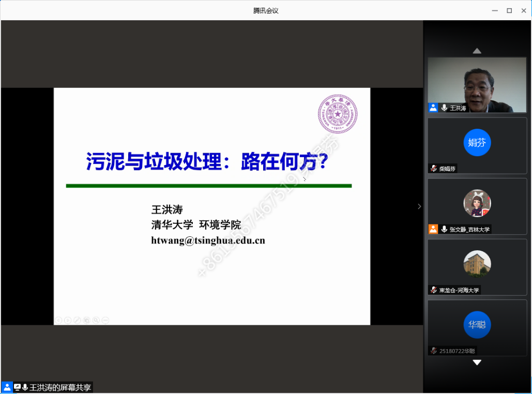
Task: Toggle muted microphone of 束龙仓-河海大学
Action: point(433,290)
